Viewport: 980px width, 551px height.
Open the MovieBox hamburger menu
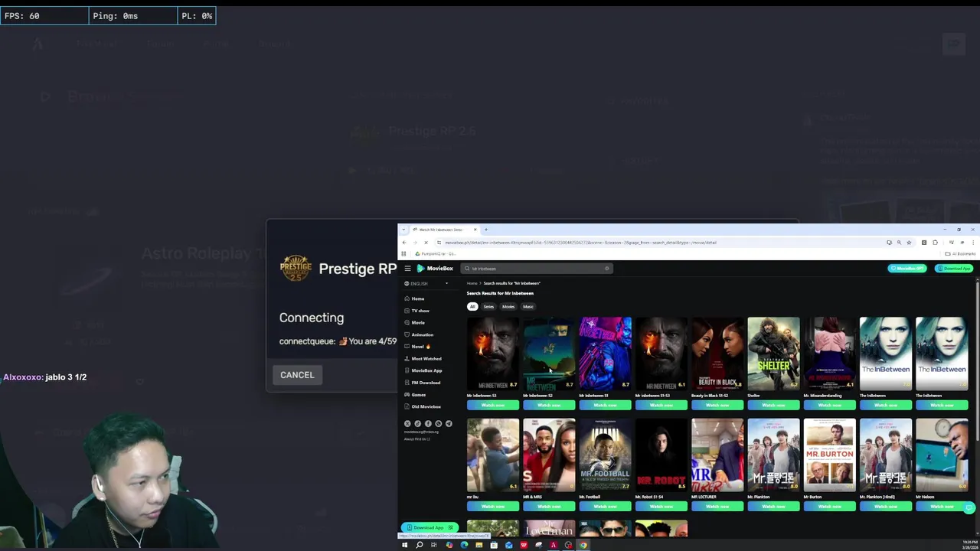pyautogui.click(x=407, y=269)
